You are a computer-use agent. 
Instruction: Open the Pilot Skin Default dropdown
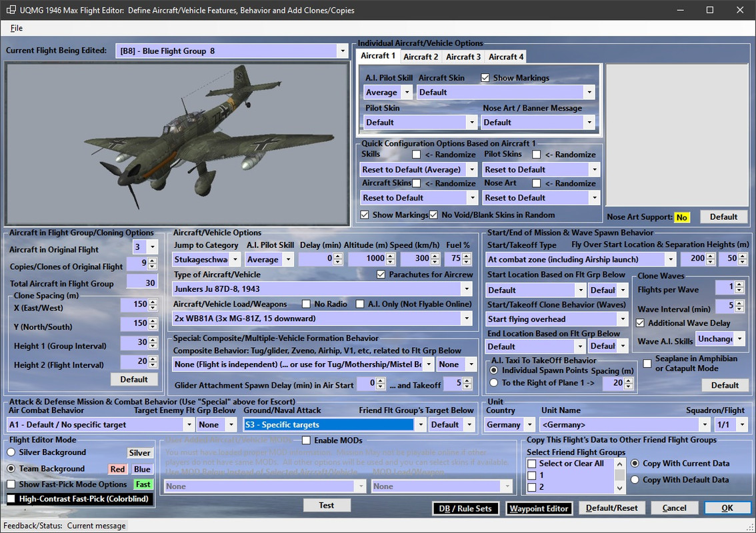click(x=421, y=123)
